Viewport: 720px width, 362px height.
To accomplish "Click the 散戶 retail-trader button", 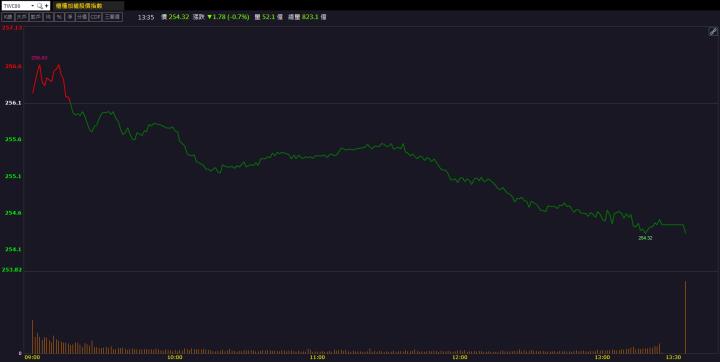I will (x=35, y=17).
